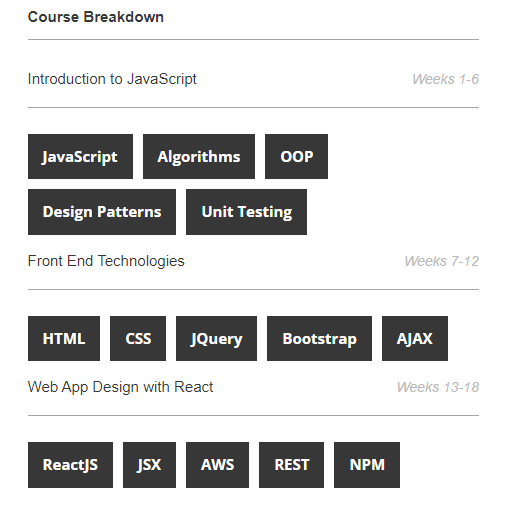The height and width of the screenshot is (505, 521).
Task: Select the JQuery tag
Action: [x=216, y=338]
